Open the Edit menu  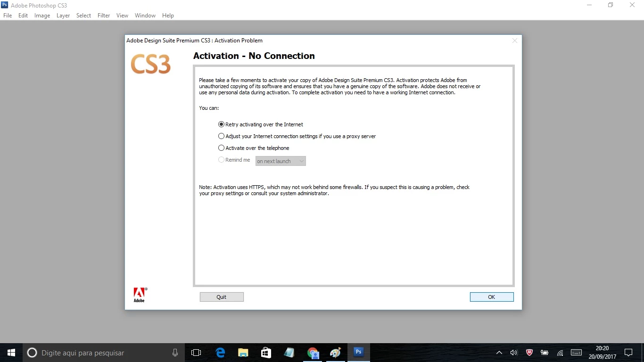pyautogui.click(x=23, y=16)
